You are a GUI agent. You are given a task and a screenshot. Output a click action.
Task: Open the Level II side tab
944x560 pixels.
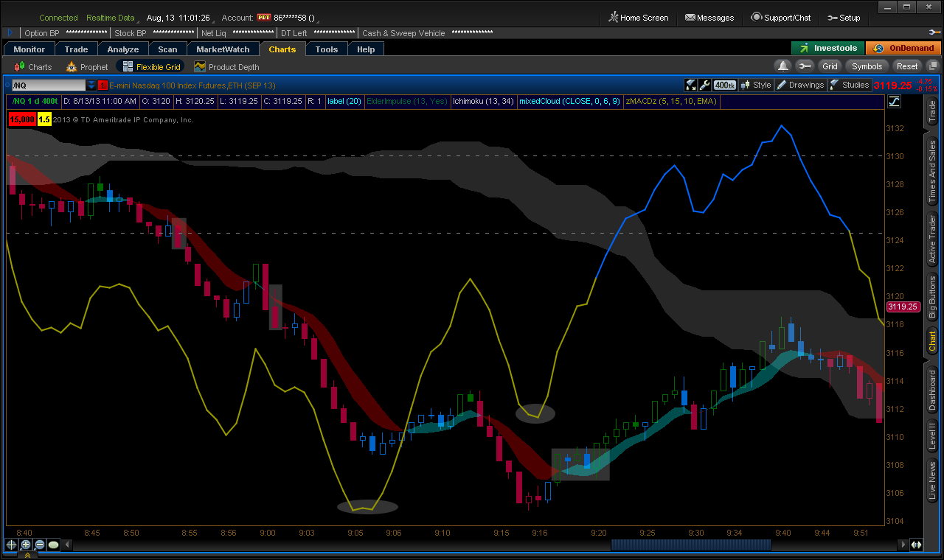tap(932, 435)
